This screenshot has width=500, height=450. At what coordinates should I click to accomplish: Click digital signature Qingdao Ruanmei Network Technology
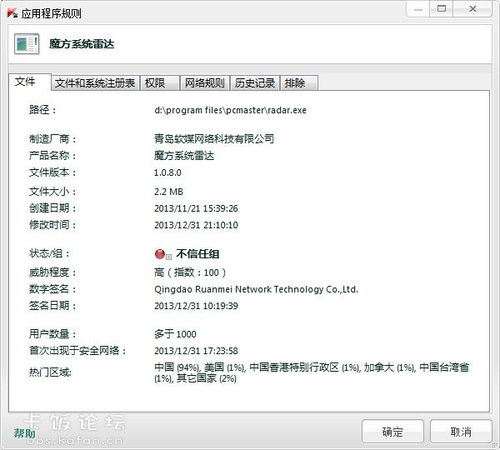click(256, 289)
